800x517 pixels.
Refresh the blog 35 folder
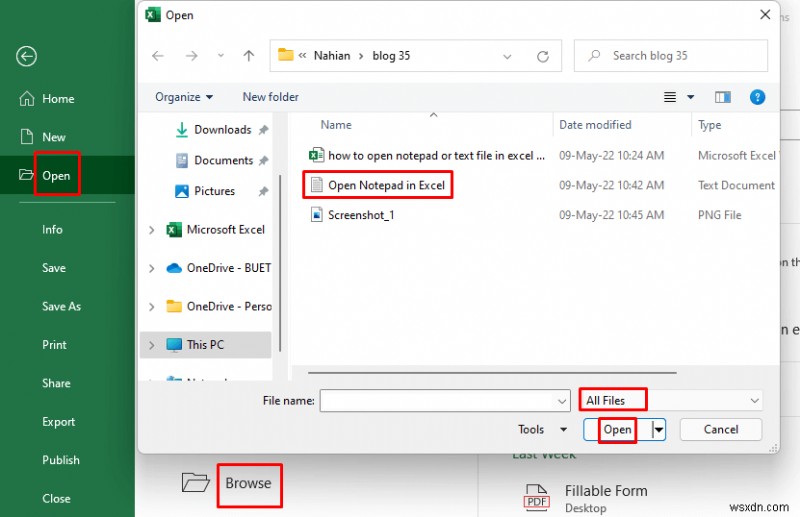click(543, 56)
